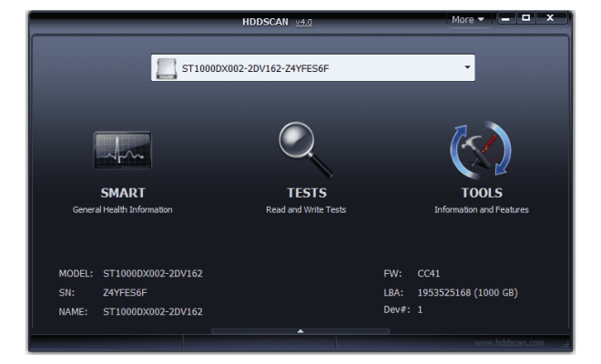This screenshot has width=601, height=364.
Task: Minimize the HDDScan window
Action: pyautogui.click(x=505, y=18)
